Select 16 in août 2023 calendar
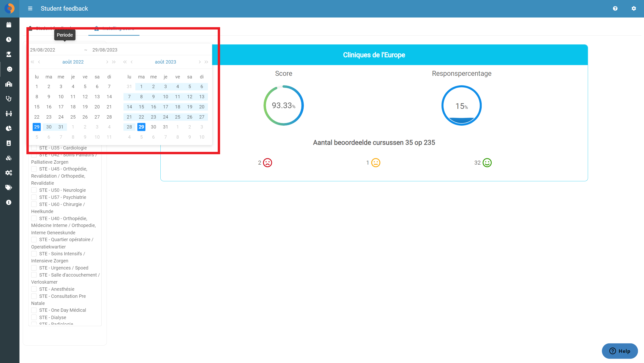The height and width of the screenshot is (363, 644). [x=154, y=107]
